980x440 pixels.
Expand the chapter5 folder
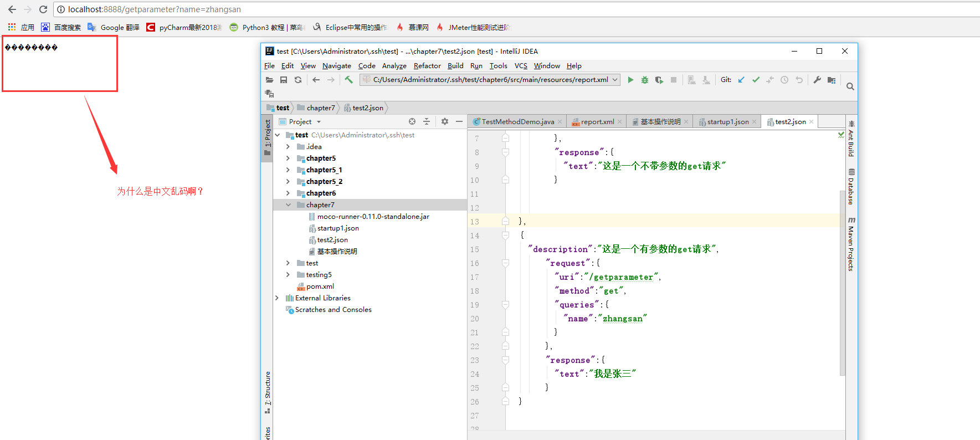(x=288, y=158)
